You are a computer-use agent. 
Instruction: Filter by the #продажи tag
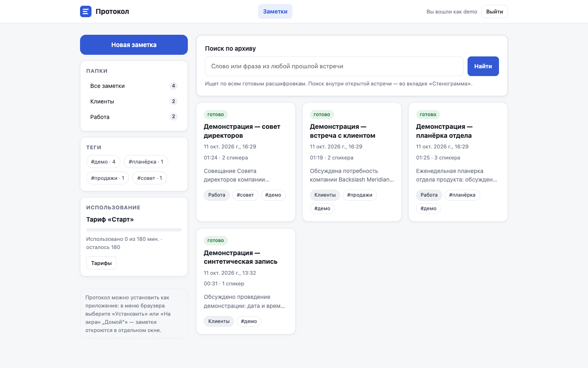[x=108, y=178]
